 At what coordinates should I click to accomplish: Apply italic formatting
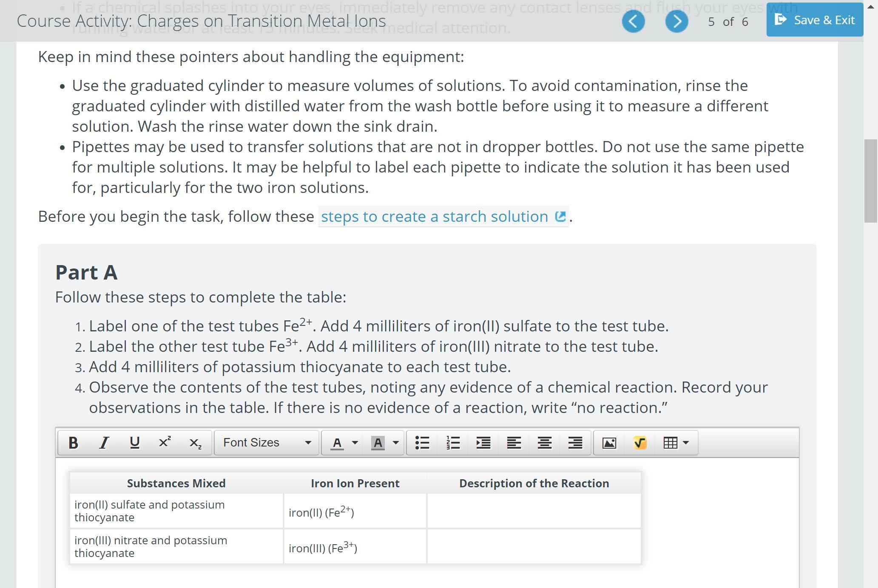pyautogui.click(x=104, y=443)
